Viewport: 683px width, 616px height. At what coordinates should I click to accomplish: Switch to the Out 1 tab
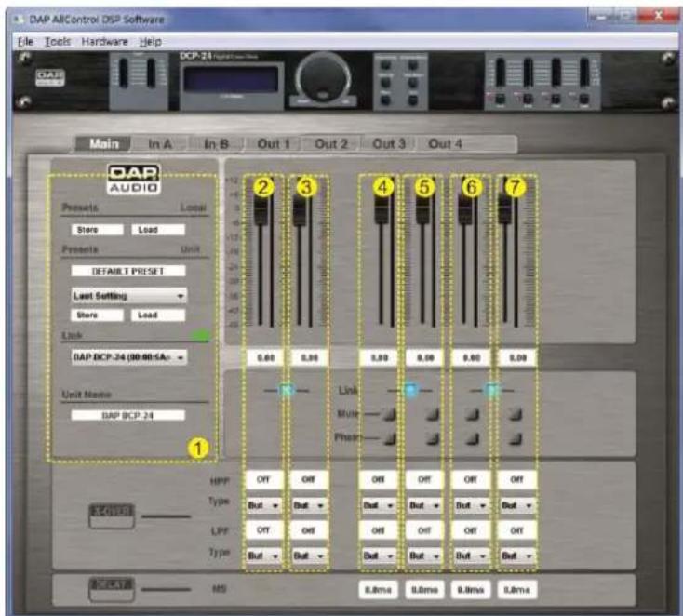pyautogui.click(x=274, y=143)
